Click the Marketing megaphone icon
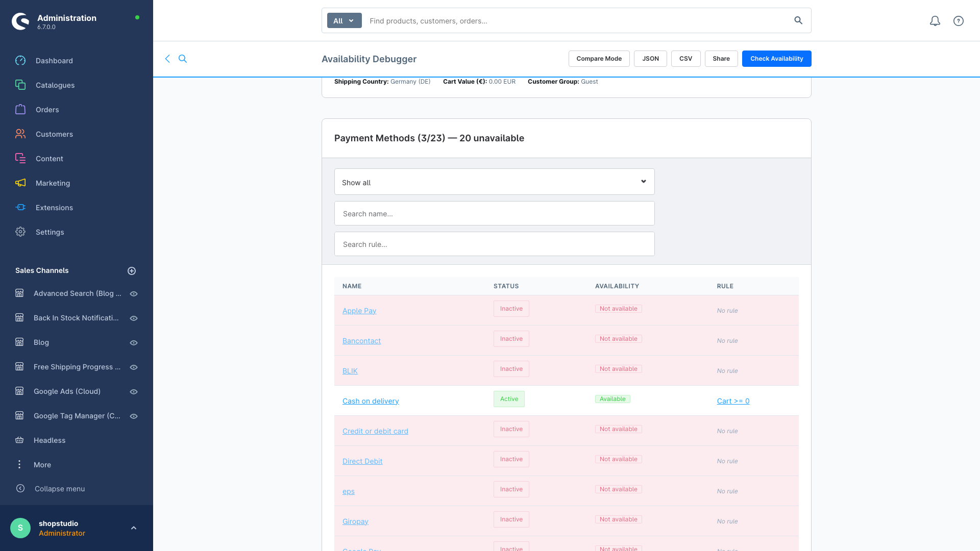The image size is (980, 551). 20,183
